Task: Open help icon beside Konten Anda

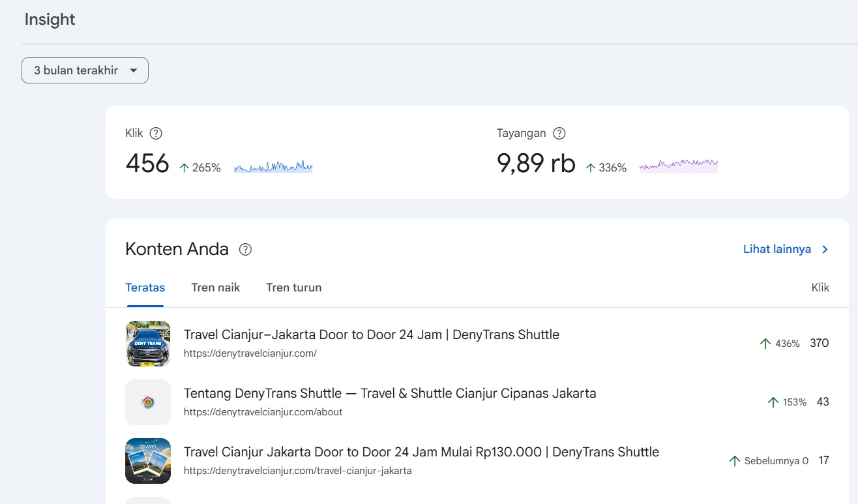Action: (x=245, y=249)
